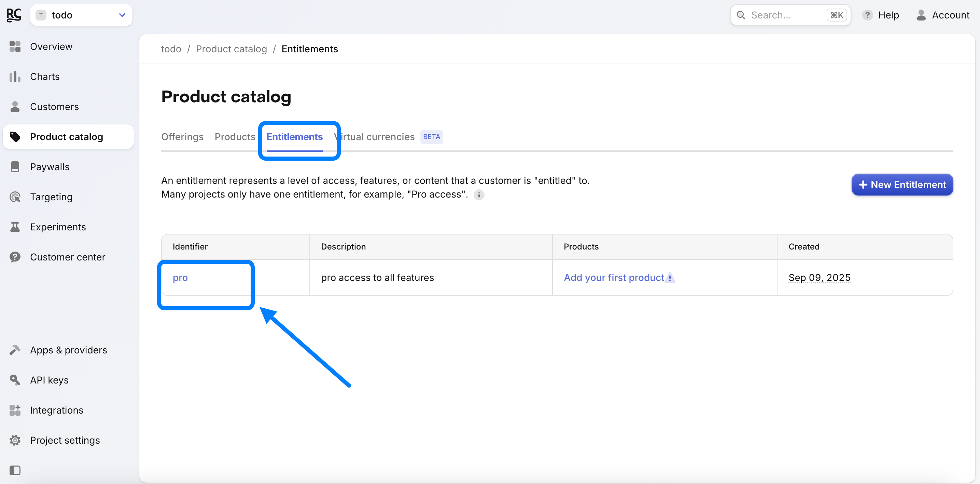Click the API keys icon
980x484 pixels.
coord(15,380)
